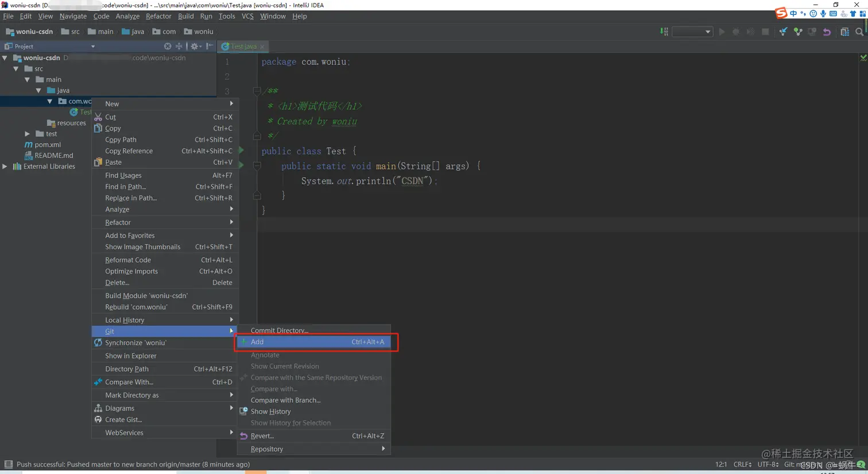
Task: Click the Debug bug icon
Action: pyautogui.click(x=736, y=32)
